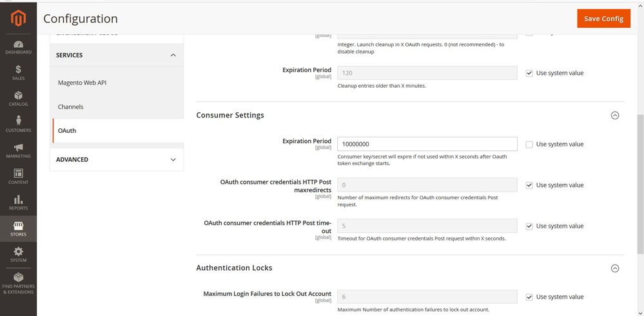This screenshot has width=644, height=316.
Task: Uncheck system value for HTTP Post maxredirects
Action: point(529,185)
